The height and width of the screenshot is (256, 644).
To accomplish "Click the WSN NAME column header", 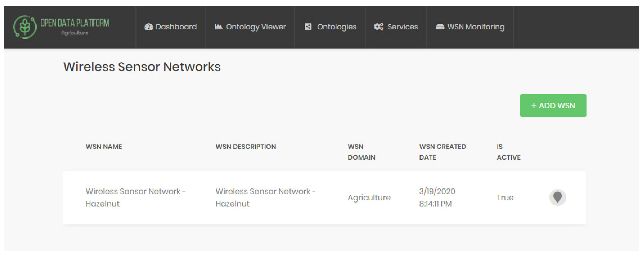I will [x=104, y=147].
